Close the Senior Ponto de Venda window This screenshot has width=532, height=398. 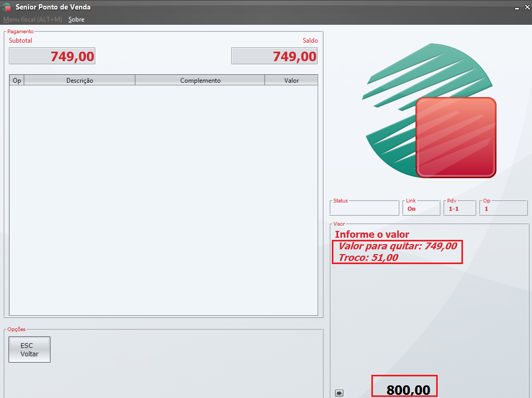[x=527, y=7]
